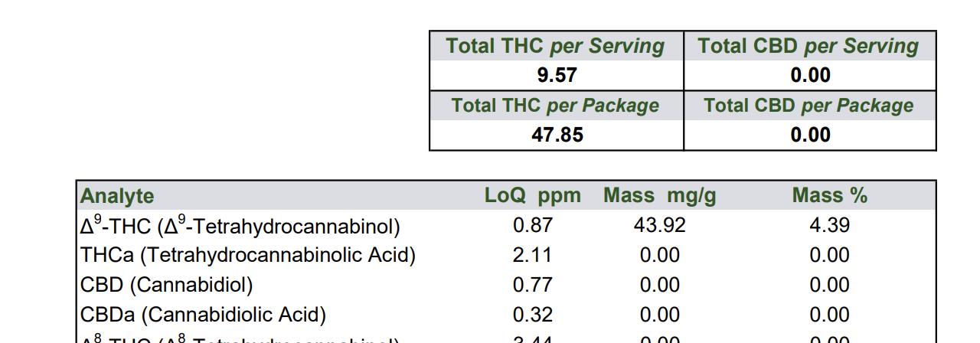Click the Analyte column header

coord(117,196)
